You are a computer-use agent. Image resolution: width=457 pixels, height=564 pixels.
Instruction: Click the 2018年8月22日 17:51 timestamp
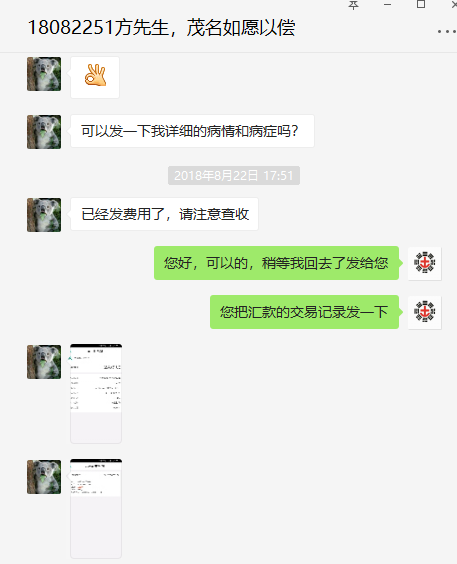(234, 176)
